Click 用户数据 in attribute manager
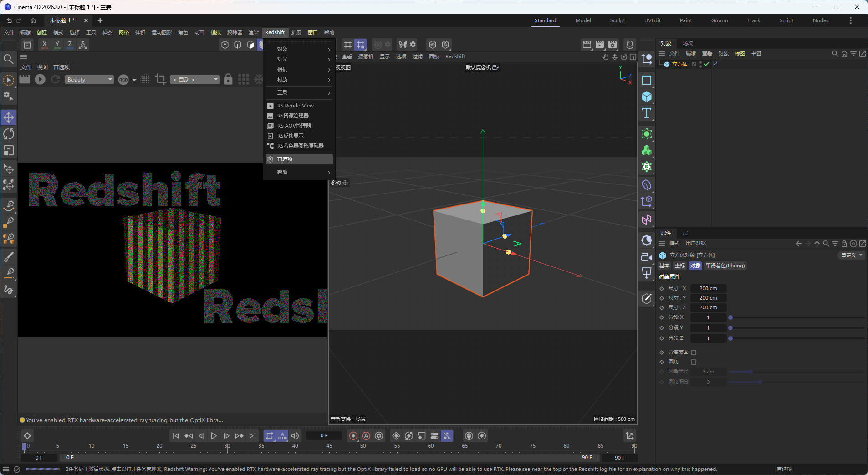 pyautogui.click(x=696, y=244)
